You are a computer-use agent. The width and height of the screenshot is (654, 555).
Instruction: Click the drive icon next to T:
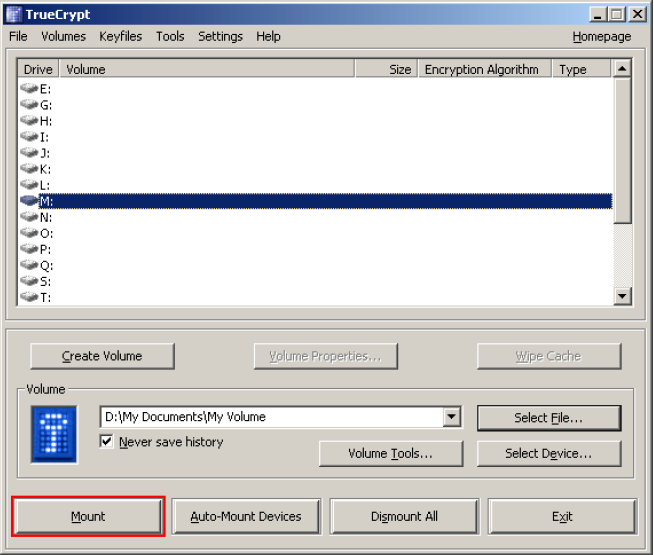29,297
